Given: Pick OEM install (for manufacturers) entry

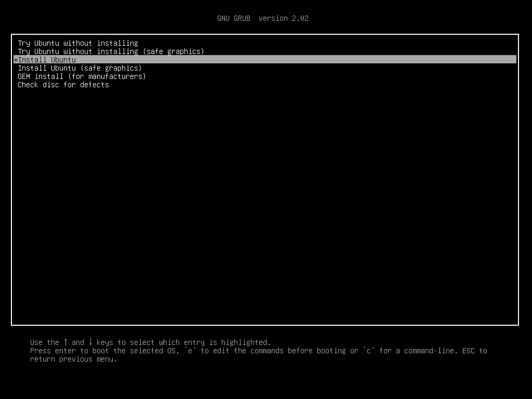Looking at the screenshot, I should pyautogui.click(x=82, y=76).
